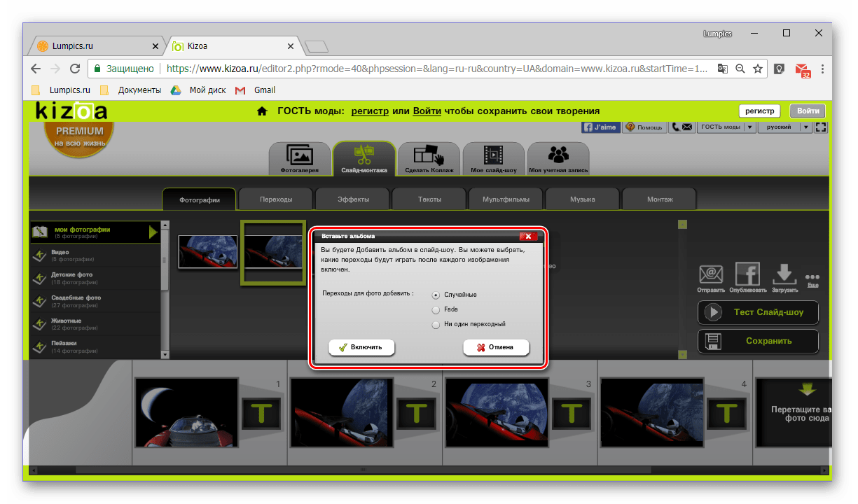The width and height of the screenshot is (858, 504).
Task: Open the Фотогалерея section
Action: point(300,158)
